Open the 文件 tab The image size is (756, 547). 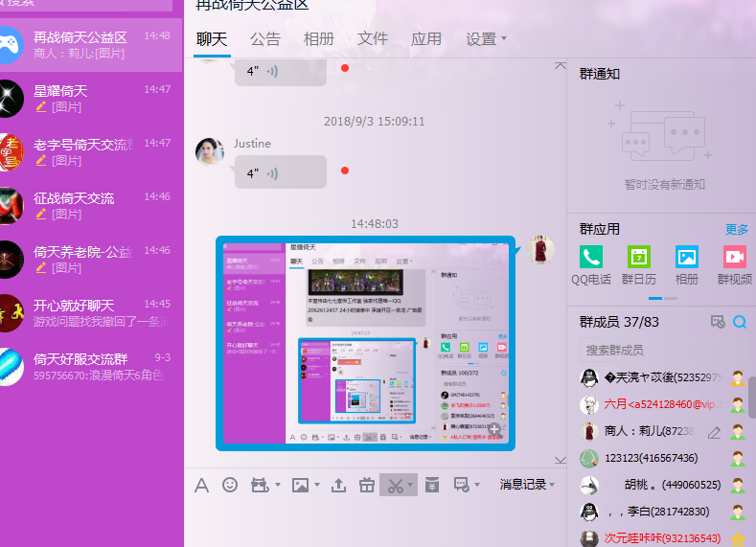pyautogui.click(x=372, y=39)
